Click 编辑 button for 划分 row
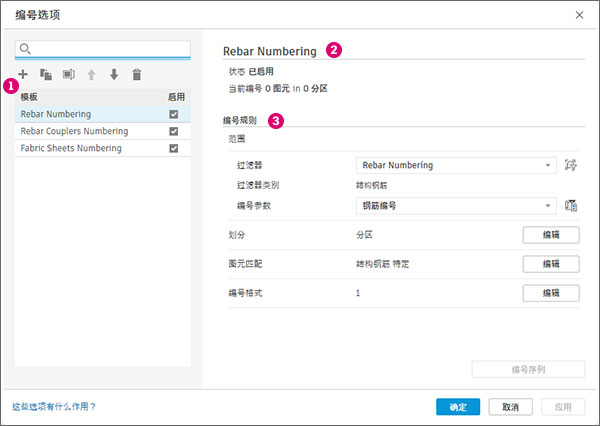This screenshot has height=426, width=600. tap(551, 235)
